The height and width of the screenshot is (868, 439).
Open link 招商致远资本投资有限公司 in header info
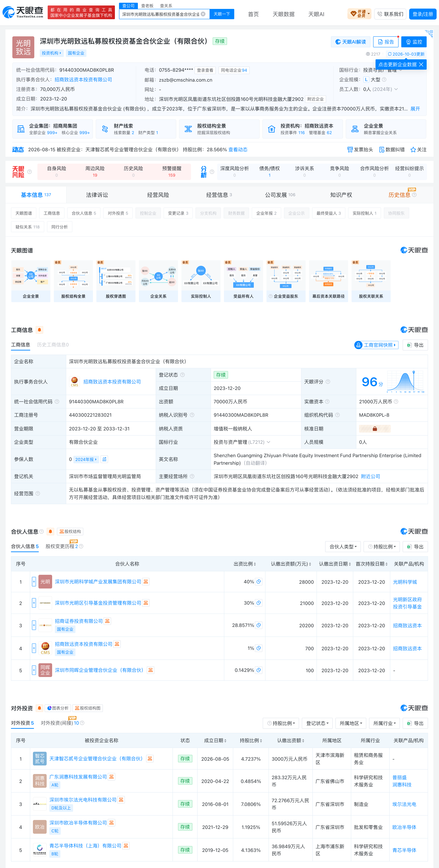83,80
